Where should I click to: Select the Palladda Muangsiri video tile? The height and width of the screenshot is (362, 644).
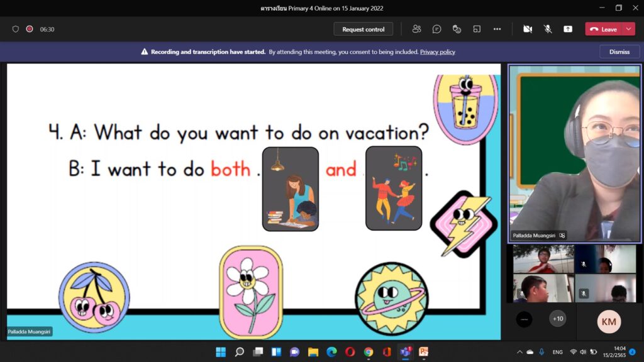(x=574, y=153)
